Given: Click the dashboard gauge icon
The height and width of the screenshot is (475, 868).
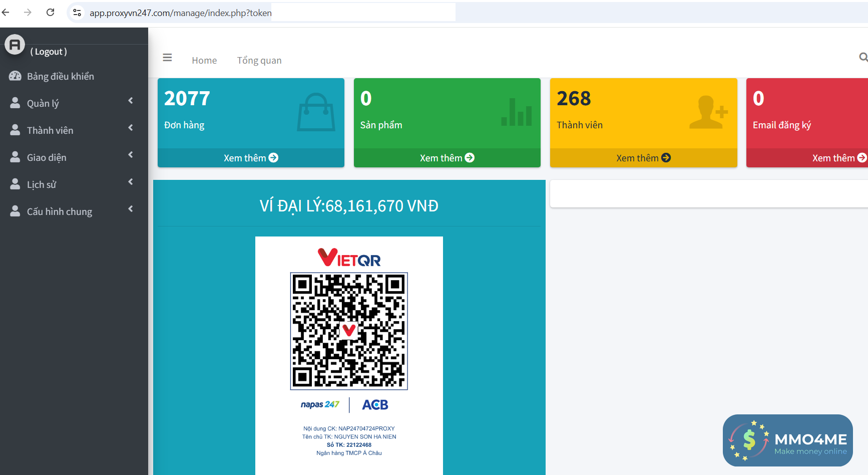Looking at the screenshot, I should (15, 76).
